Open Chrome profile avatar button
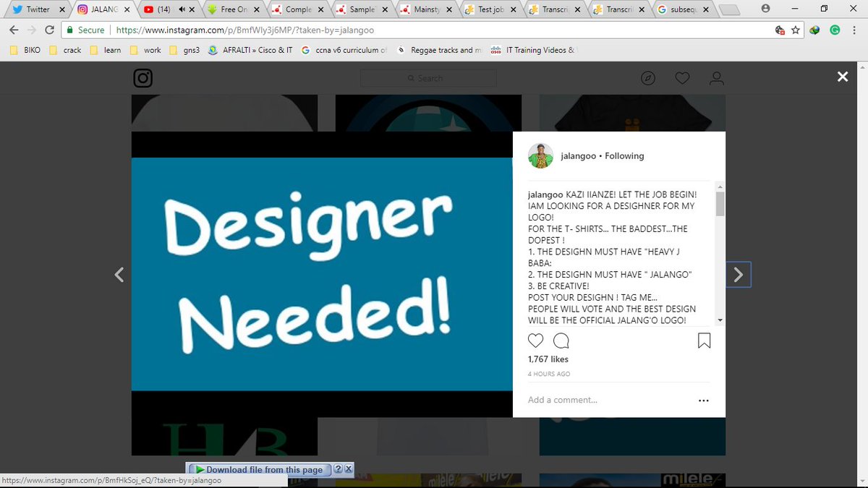 pyautogui.click(x=766, y=9)
